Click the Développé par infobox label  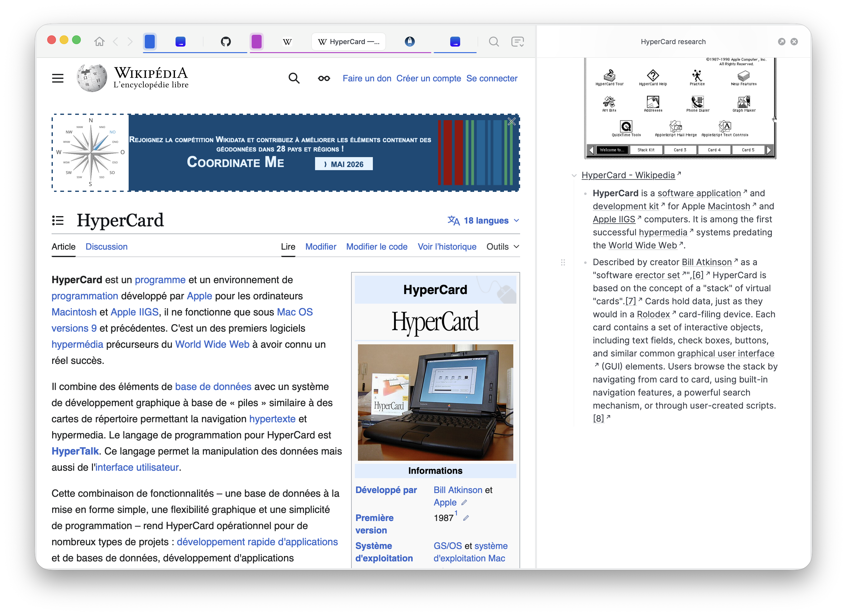click(x=386, y=490)
